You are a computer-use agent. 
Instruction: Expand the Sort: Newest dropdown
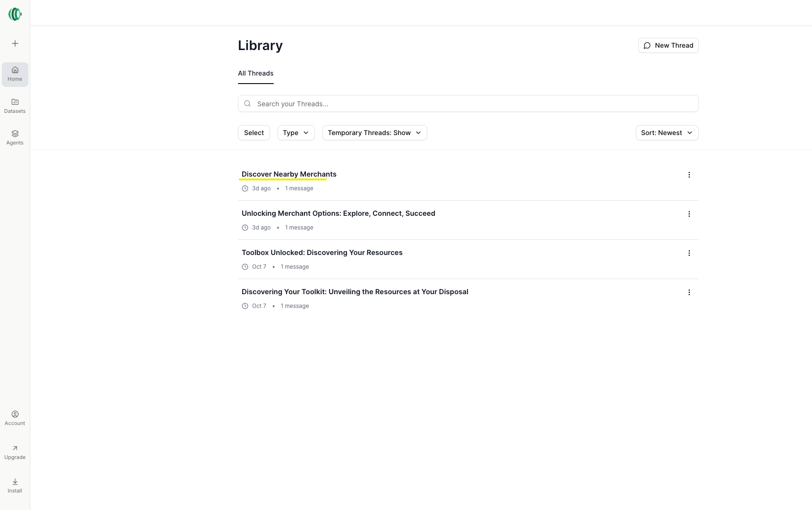click(x=667, y=133)
